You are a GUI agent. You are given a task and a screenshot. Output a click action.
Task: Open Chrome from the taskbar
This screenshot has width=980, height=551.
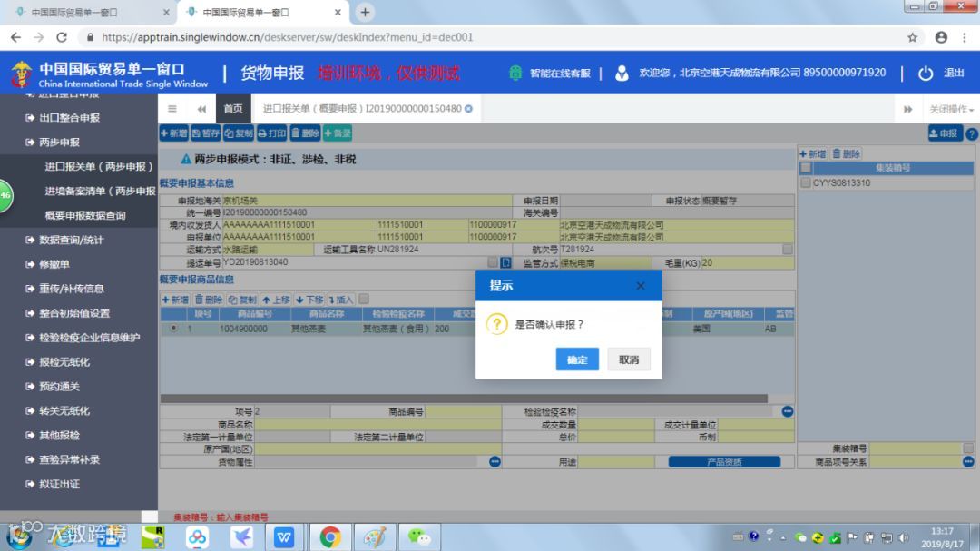(330, 537)
